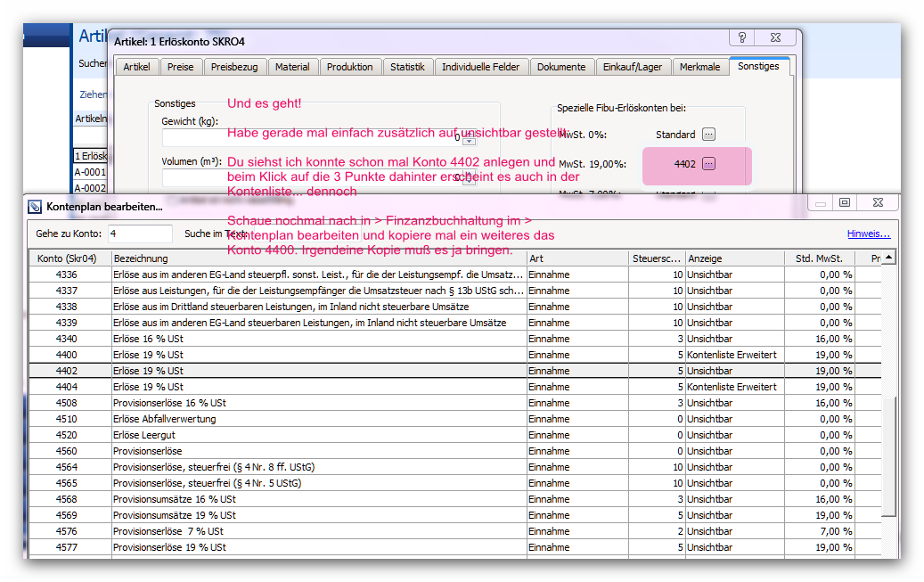
Task: Click the Std. MwSt. column header
Action: coord(820,258)
